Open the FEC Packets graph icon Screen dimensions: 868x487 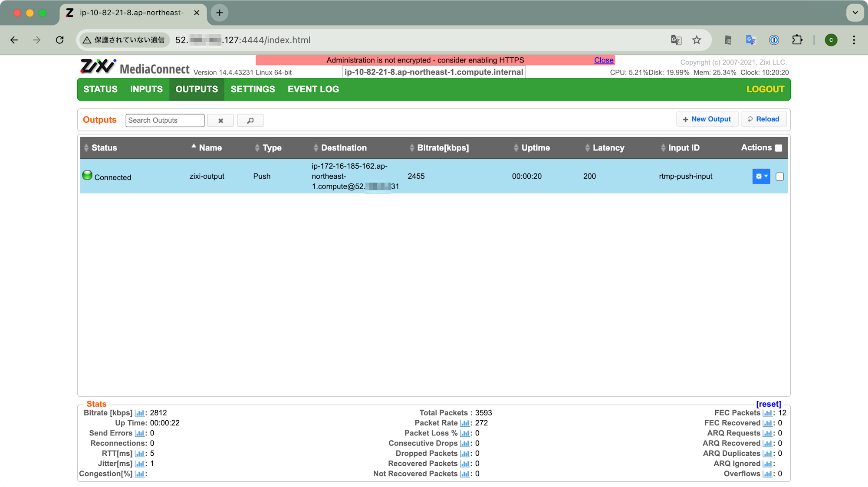click(767, 413)
